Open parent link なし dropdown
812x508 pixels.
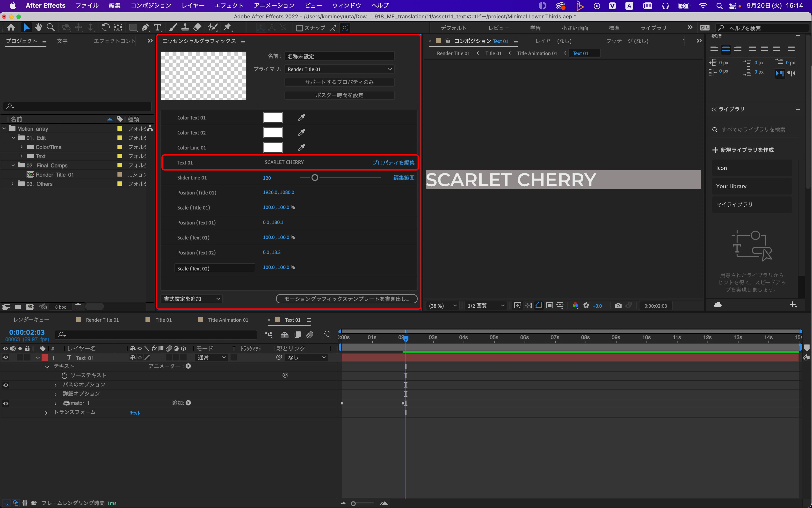coord(307,358)
